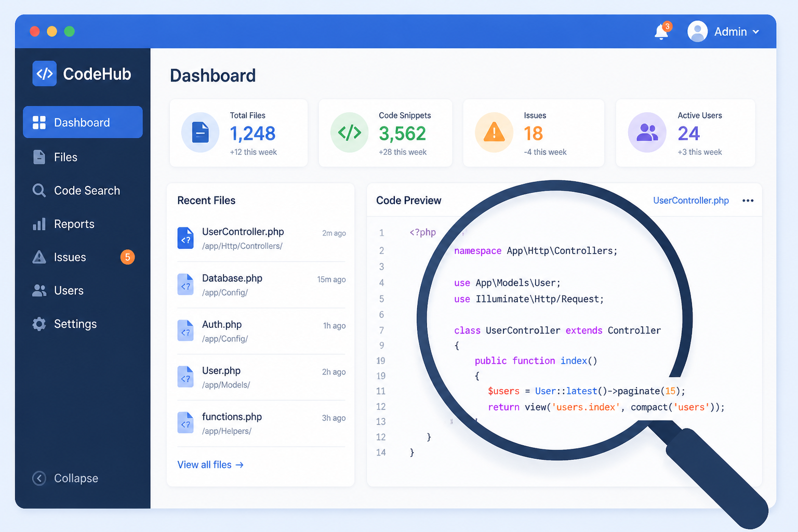Follow the View all files link
This screenshot has height=532, width=798.
click(210, 464)
